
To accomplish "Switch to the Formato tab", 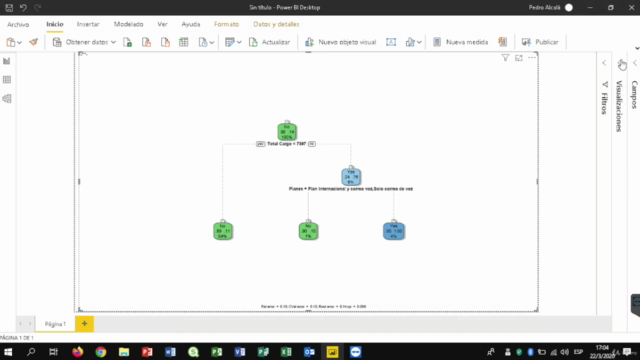I will (x=226, y=24).
